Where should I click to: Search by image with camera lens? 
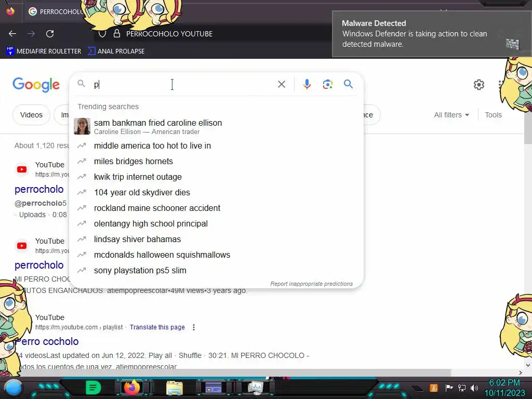pyautogui.click(x=328, y=84)
